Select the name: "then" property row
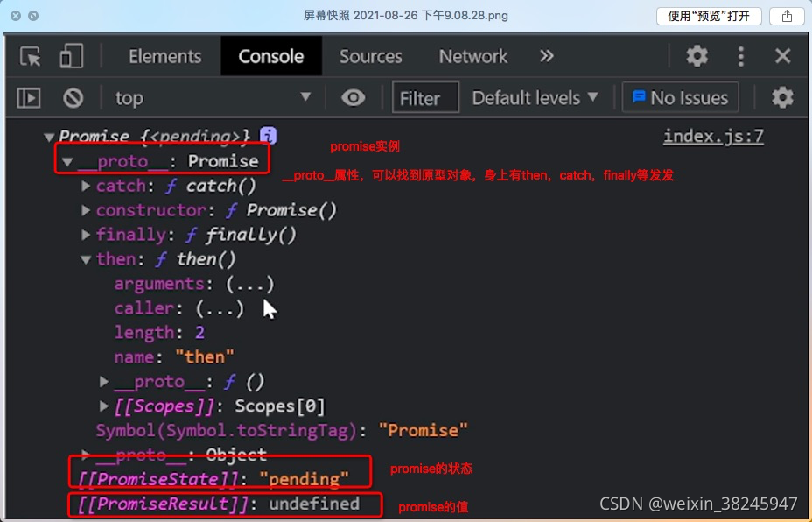The height and width of the screenshot is (522, 812). [174, 356]
